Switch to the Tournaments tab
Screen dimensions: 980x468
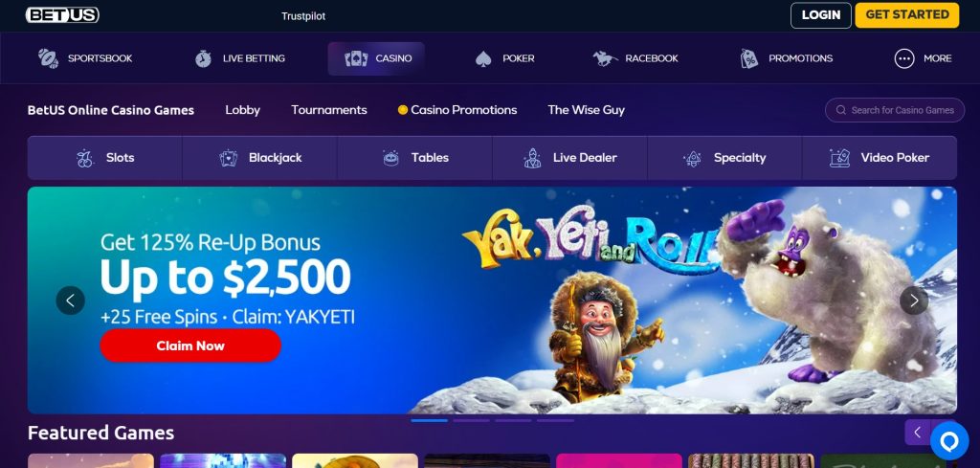click(329, 110)
